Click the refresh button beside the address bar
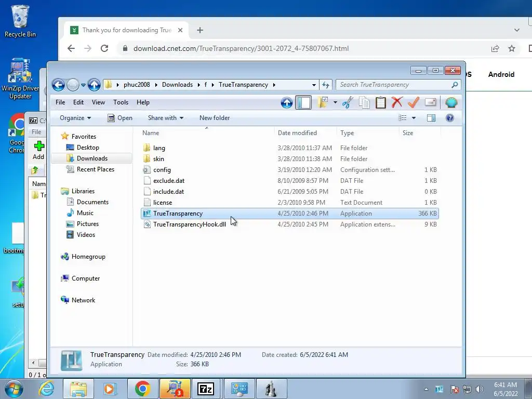Viewport: 532px width, 399px height. tap(326, 85)
